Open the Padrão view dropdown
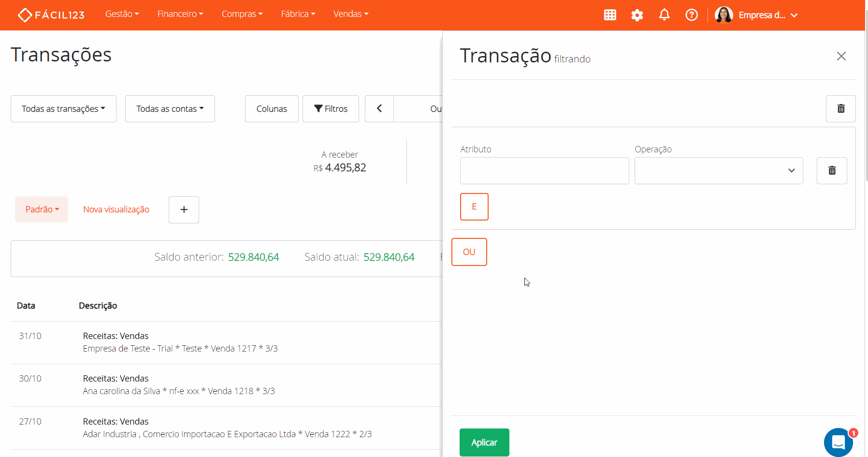Viewport: 868px width, 457px height. tap(41, 209)
